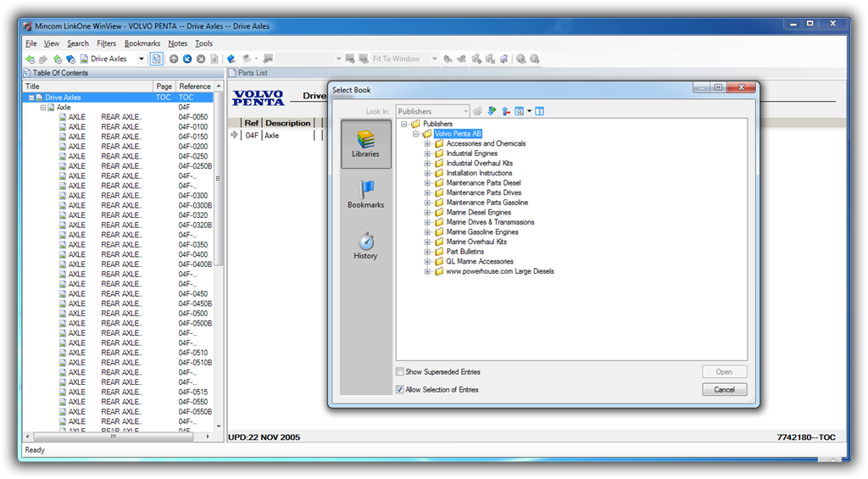Click the Mincom LinkOne app icon in title bar

click(28, 26)
